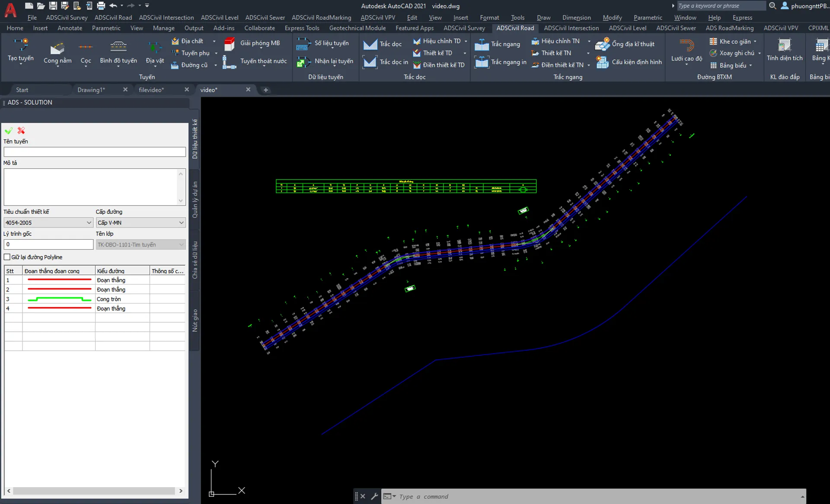
Task: Click the red X cancel icon
Action: point(21,130)
